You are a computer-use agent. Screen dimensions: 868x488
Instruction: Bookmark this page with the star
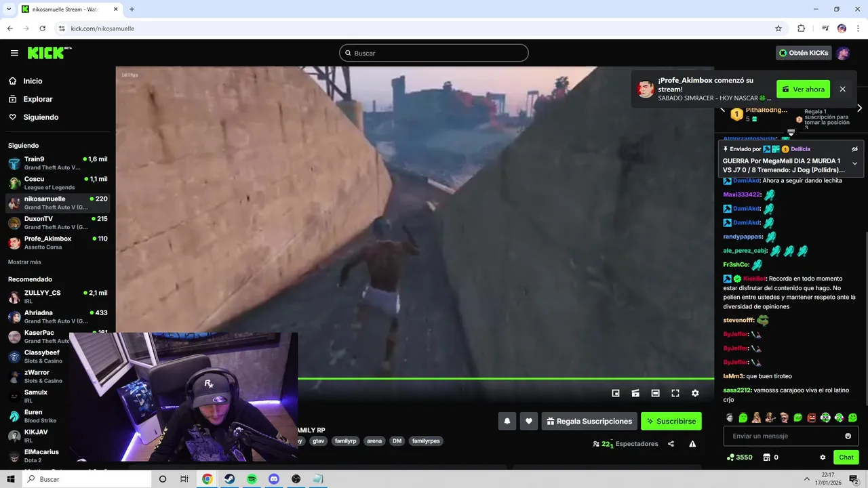pyautogui.click(x=778, y=28)
